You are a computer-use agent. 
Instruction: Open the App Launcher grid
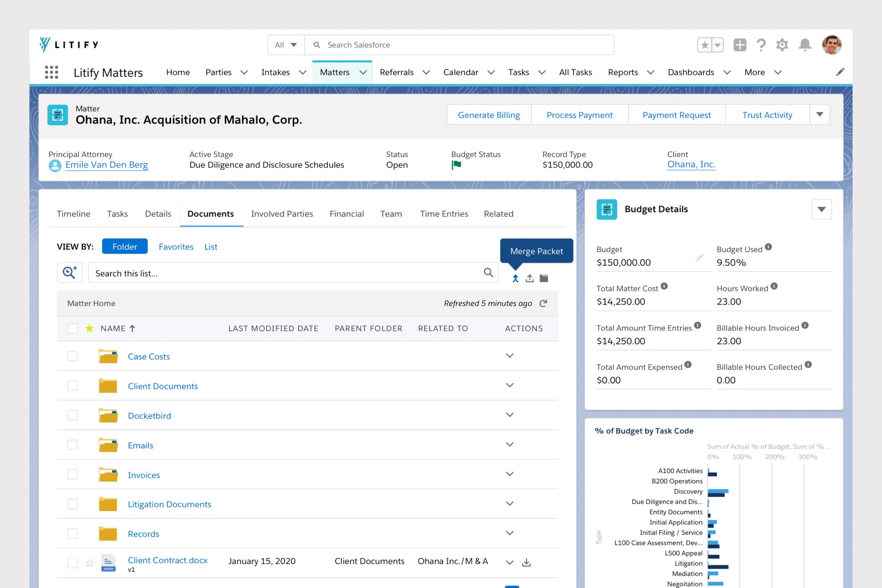point(52,72)
